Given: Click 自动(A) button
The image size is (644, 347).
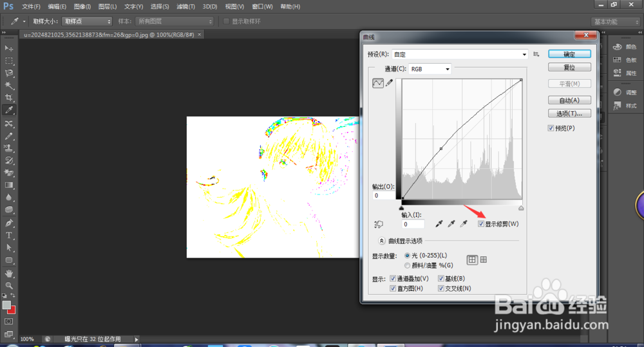Looking at the screenshot, I should tap(569, 100).
